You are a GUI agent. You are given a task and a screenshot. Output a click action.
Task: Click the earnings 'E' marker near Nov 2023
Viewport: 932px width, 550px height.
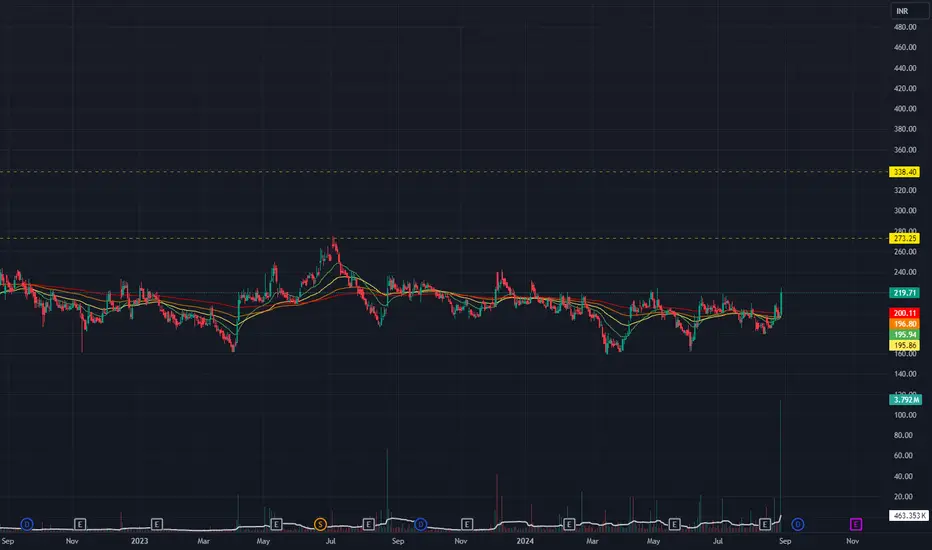click(467, 524)
